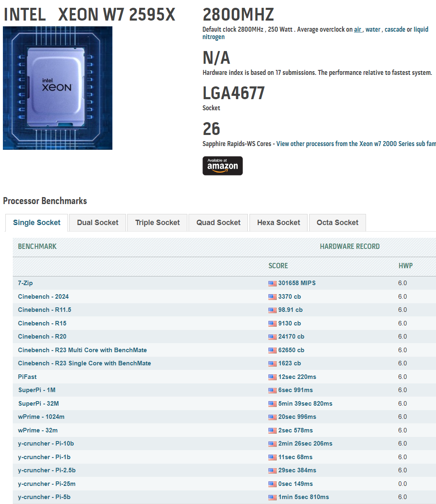Open the y-cruncher - Pi-25m benchmark

(x=47, y=484)
